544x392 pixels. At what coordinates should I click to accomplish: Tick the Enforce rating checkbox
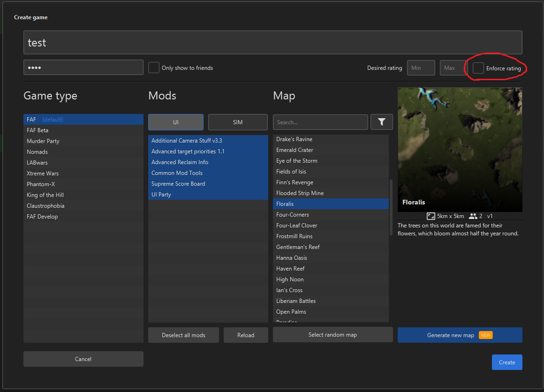coord(478,68)
